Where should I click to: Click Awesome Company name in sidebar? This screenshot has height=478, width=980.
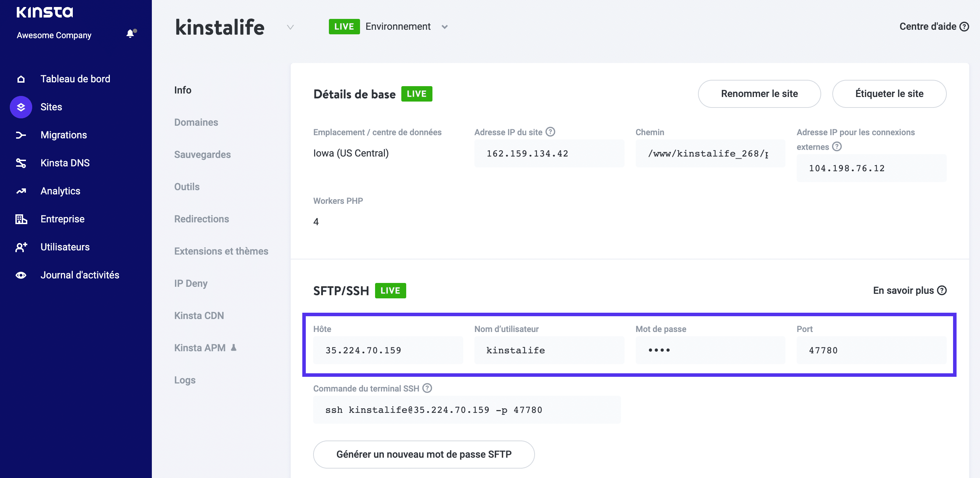point(54,35)
